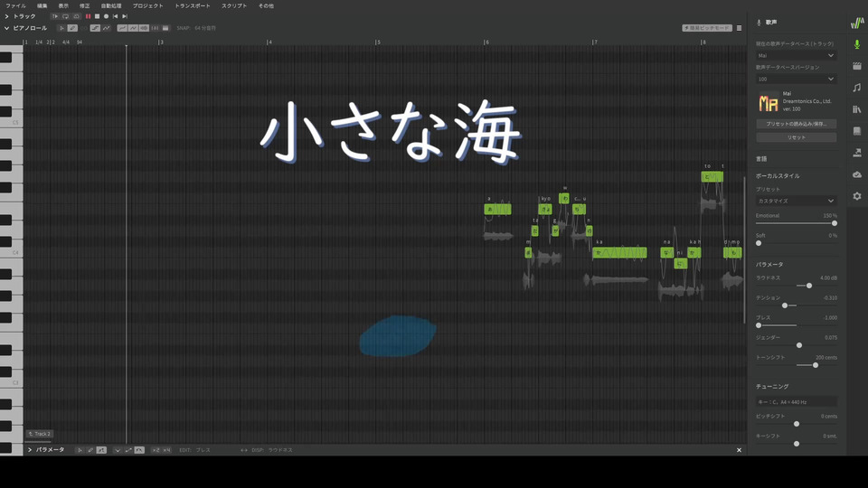Image resolution: width=868 pixels, height=488 pixels.
Task: Stop playback with the square stop button
Action: (97, 16)
